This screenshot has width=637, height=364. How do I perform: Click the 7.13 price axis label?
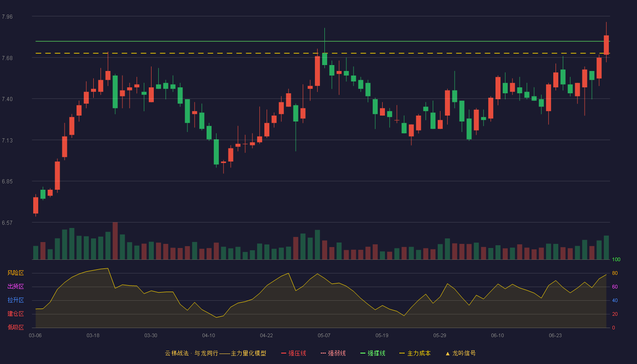(7, 141)
